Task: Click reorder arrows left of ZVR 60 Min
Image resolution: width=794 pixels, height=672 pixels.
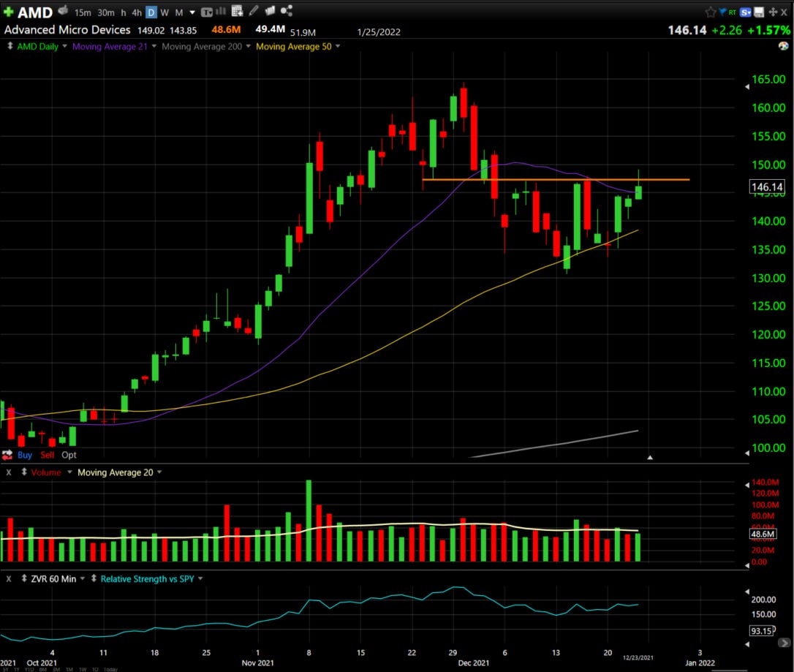Action: tap(24, 578)
